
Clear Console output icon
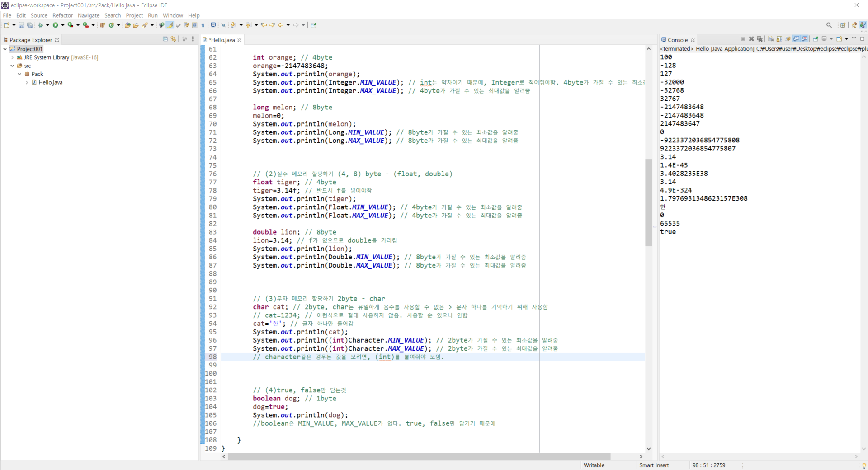tap(771, 39)
